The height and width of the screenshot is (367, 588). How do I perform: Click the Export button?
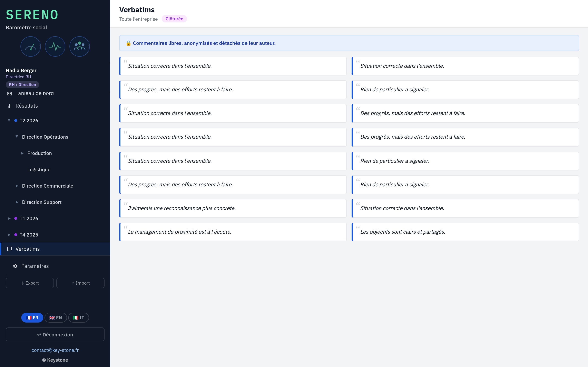tap(30, 283)
